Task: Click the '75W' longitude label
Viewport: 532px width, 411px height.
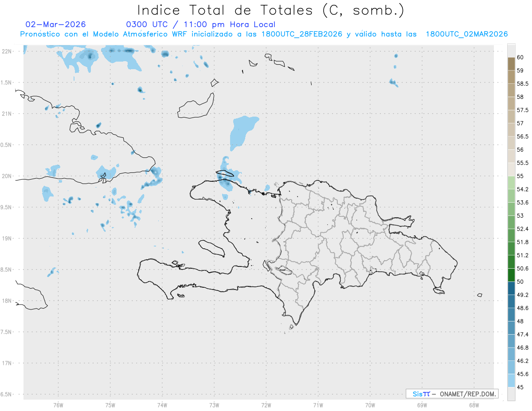Action: [x=110, y=405]
